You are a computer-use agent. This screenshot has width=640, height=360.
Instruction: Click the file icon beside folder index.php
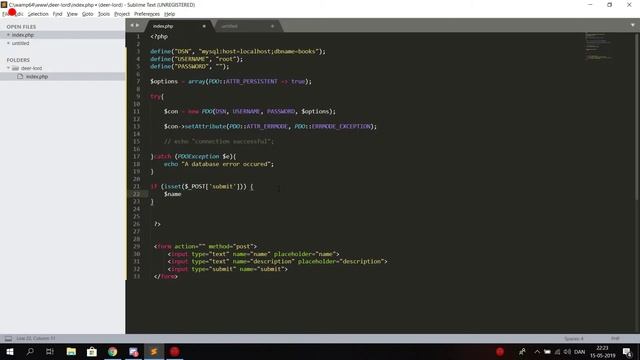pyautogui.click(x=20, y=76)
